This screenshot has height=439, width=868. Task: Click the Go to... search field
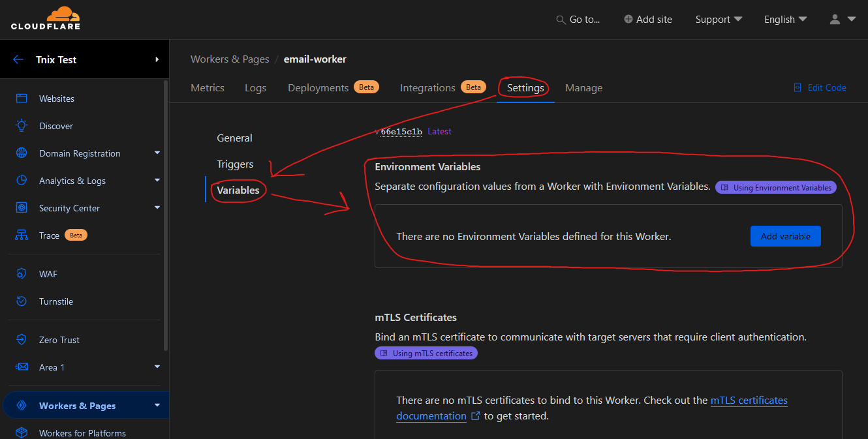578,20
